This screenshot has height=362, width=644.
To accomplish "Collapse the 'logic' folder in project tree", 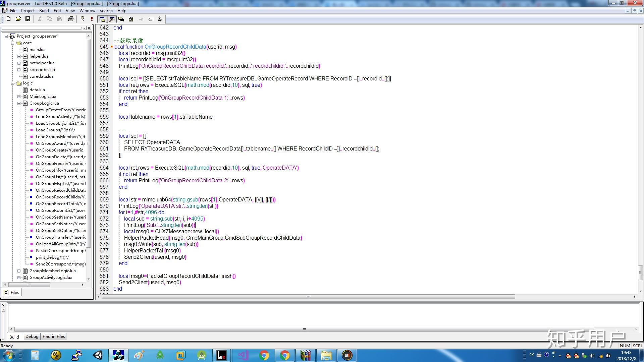I will pos(13,83).
